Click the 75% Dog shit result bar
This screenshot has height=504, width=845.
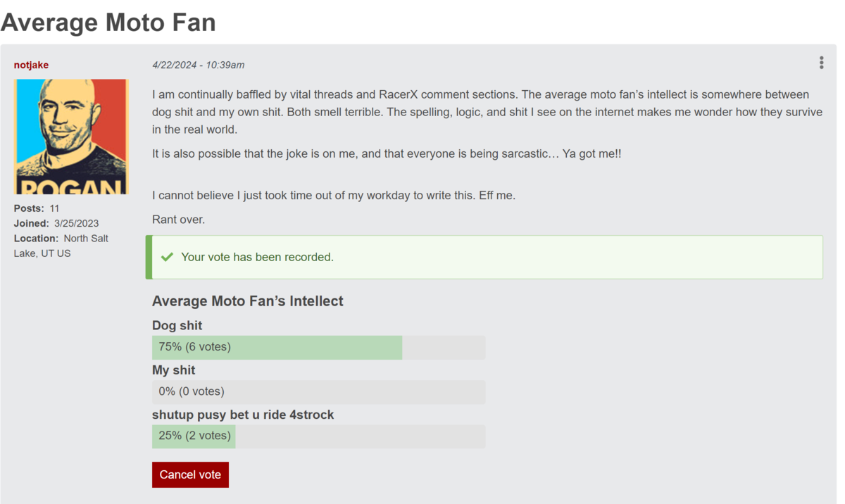pos(318,347)
